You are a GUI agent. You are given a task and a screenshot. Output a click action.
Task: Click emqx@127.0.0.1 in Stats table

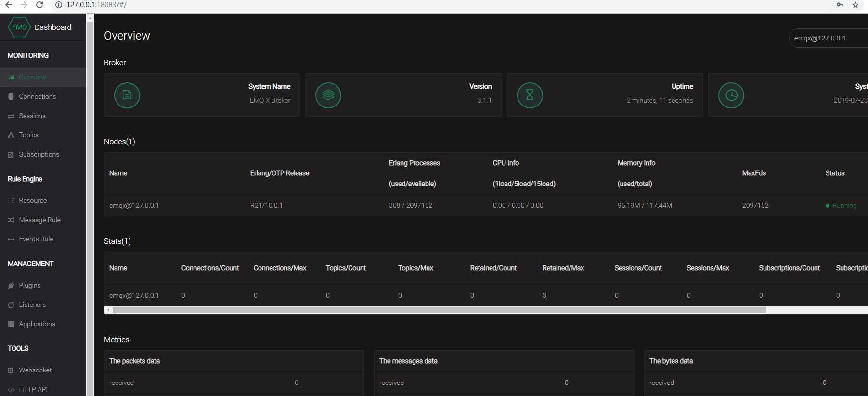click(x=134, y=295)
